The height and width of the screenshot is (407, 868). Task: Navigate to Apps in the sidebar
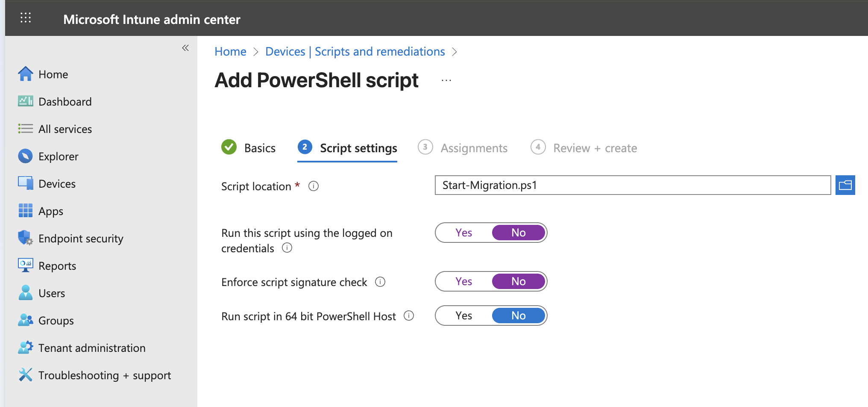51,211
